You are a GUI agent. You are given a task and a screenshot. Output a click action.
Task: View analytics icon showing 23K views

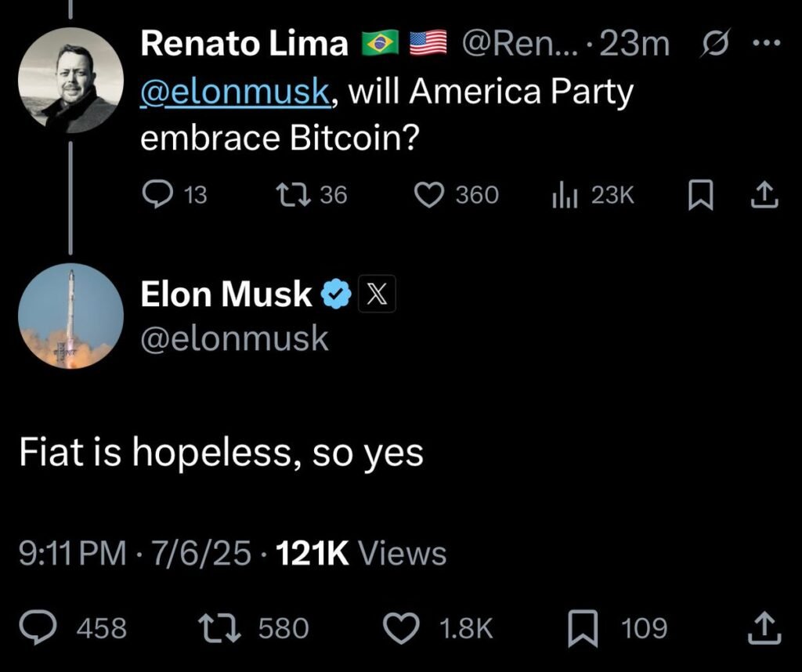565,195
